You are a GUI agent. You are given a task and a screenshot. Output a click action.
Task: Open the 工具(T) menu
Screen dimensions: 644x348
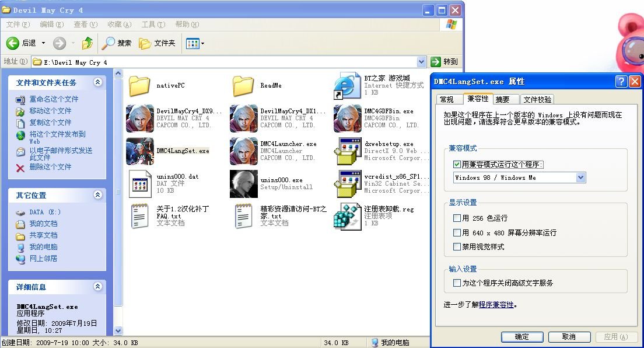pyautogui.click(x=152, y=25)
